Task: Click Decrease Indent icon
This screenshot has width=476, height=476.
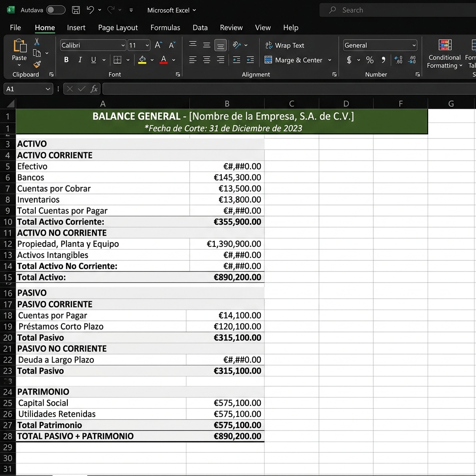Action: 237,60
